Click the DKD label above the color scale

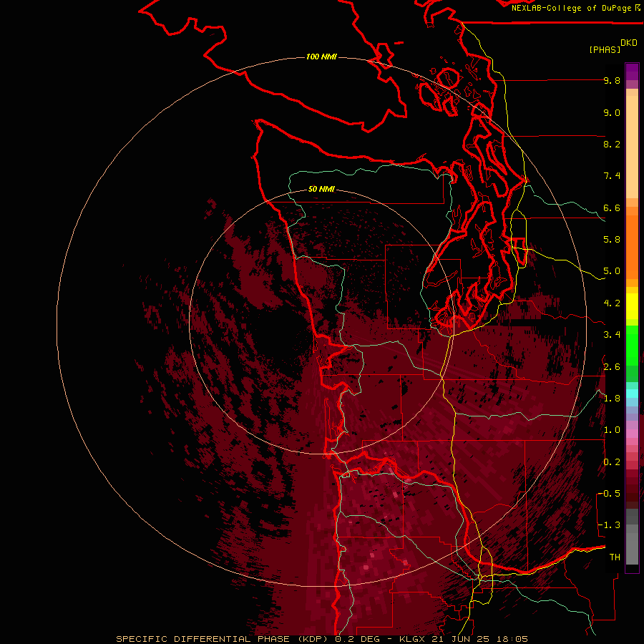[x=628, y=43]
